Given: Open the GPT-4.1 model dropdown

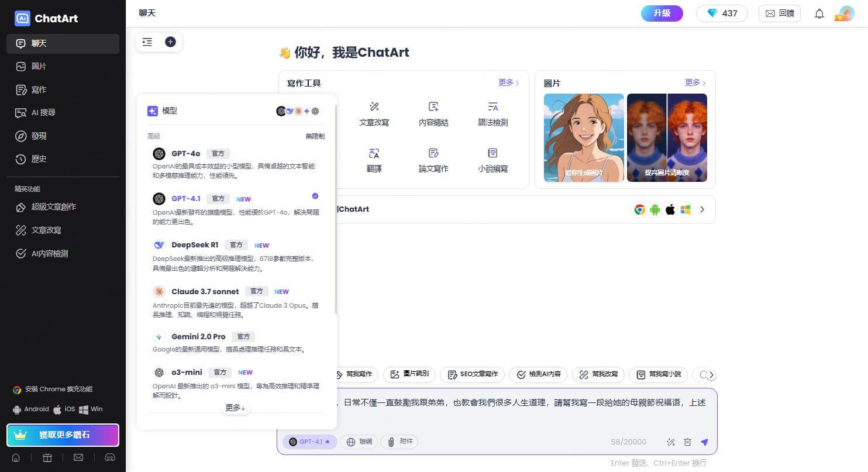Looking at the screenshot, I should pyautogui.click(x=309, y=442).
